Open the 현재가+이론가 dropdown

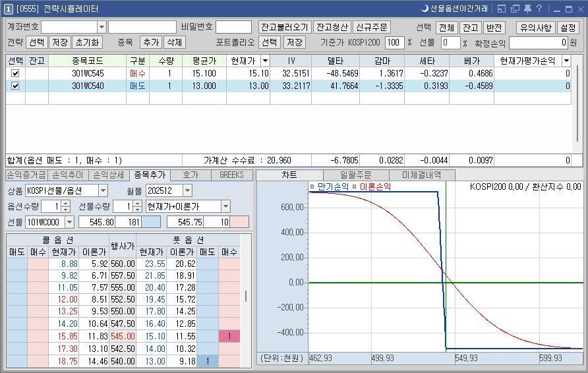point(225,206)
